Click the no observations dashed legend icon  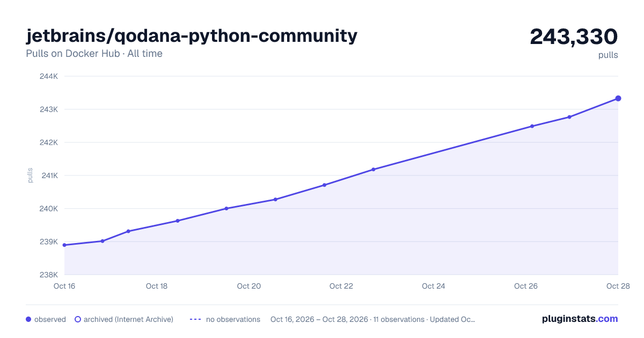(195, 319)
